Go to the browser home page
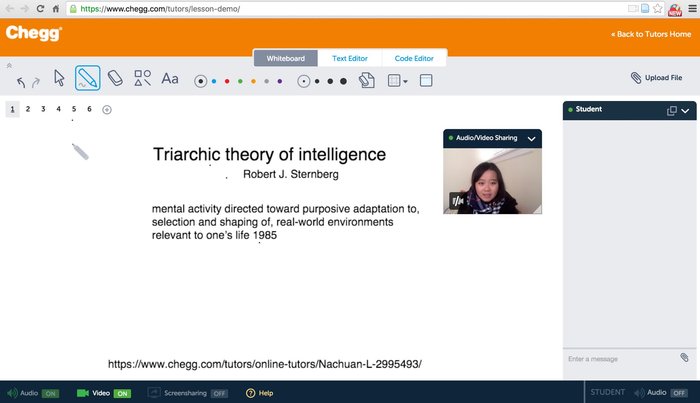The image size is (700, 403). tap(56, 8)
